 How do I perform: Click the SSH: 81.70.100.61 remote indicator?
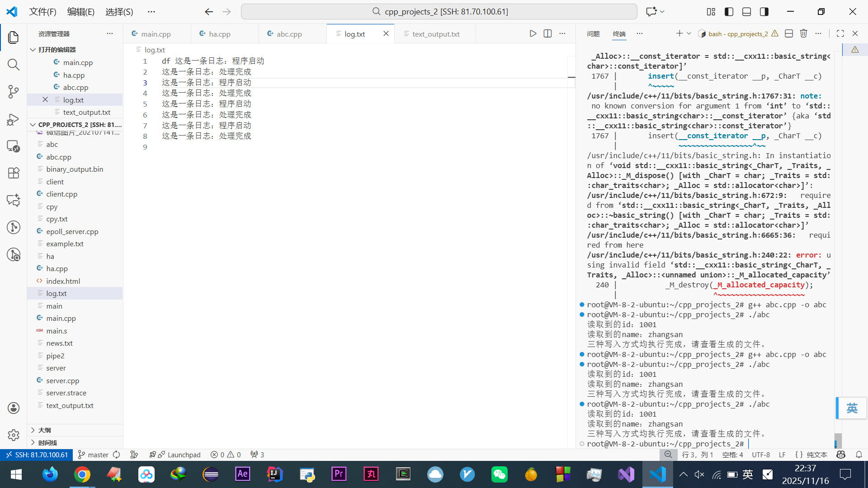coord(36,455)
